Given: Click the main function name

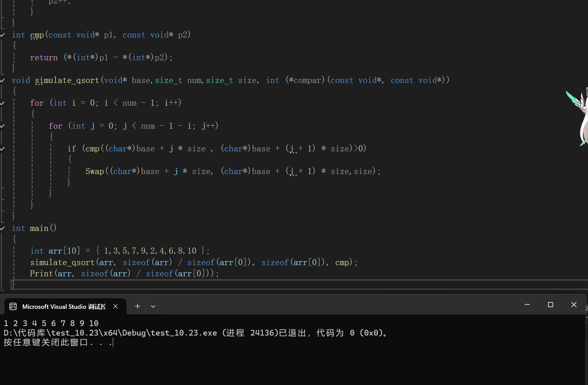Looking at the screenshot, I should 39,228.
